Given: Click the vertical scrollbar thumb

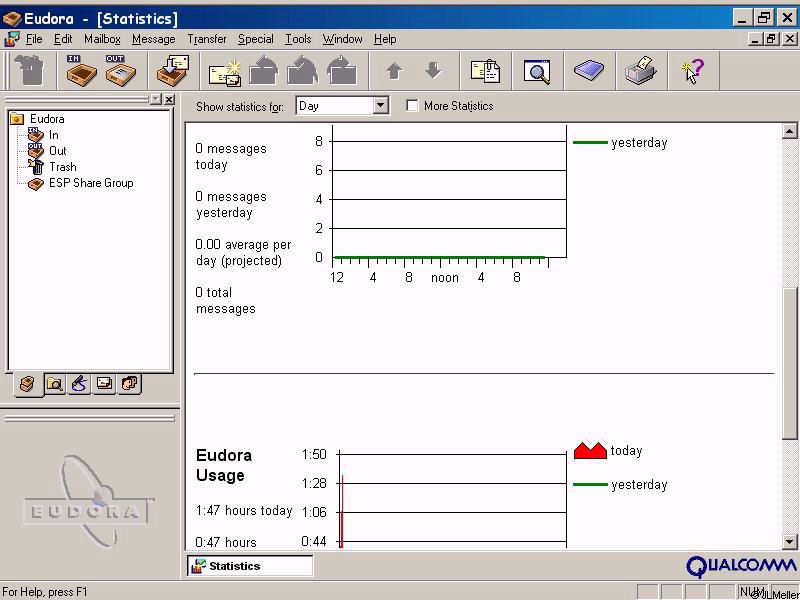Looking at the screenshot, I should pos(789,363).
